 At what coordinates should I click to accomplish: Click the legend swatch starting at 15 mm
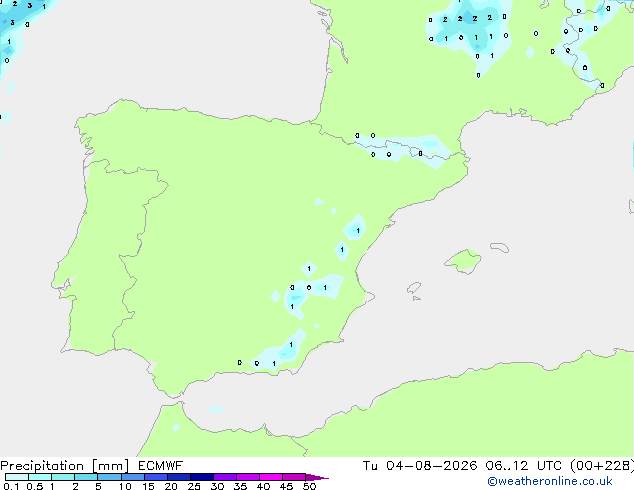click(x=156, y=477)
